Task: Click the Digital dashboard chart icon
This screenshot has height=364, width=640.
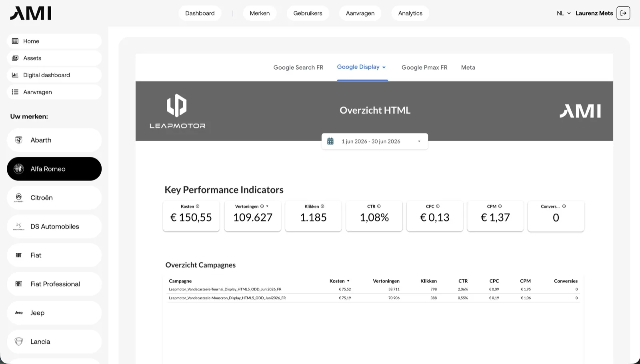Action: tap(15, 75)
